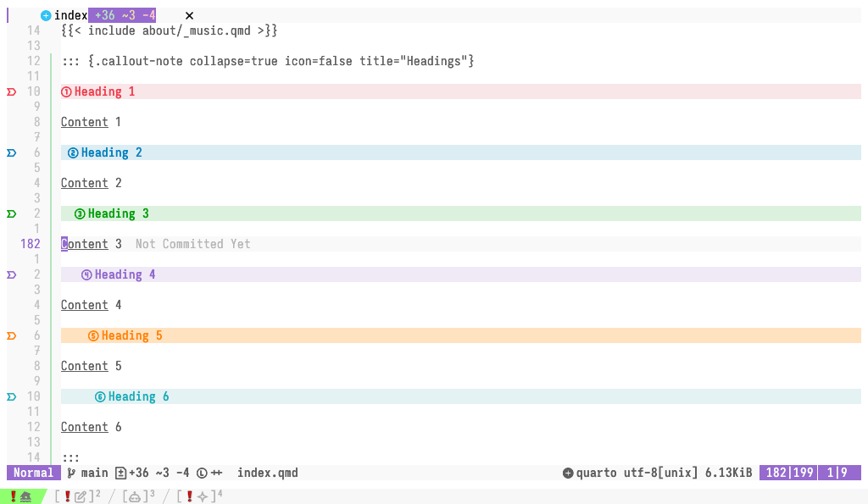868x504 pixels.
Task: Close the index buffer tab
Action: (x=189, y=15)
